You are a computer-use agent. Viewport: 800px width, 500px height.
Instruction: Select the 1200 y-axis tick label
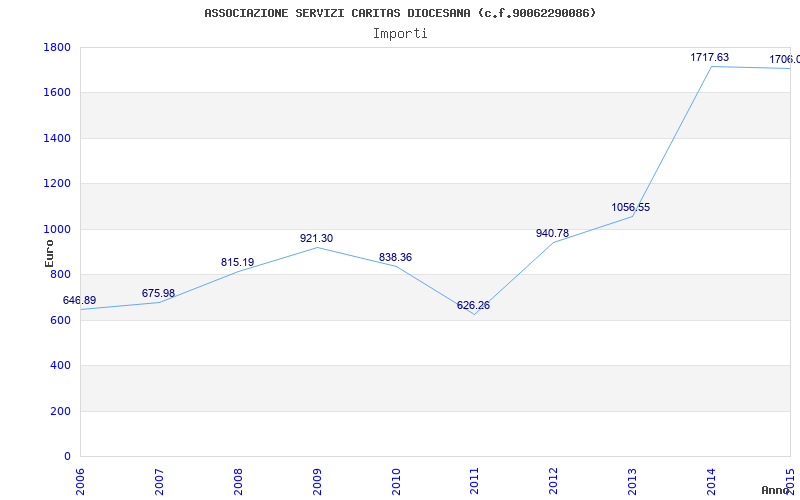pos(57,184)
